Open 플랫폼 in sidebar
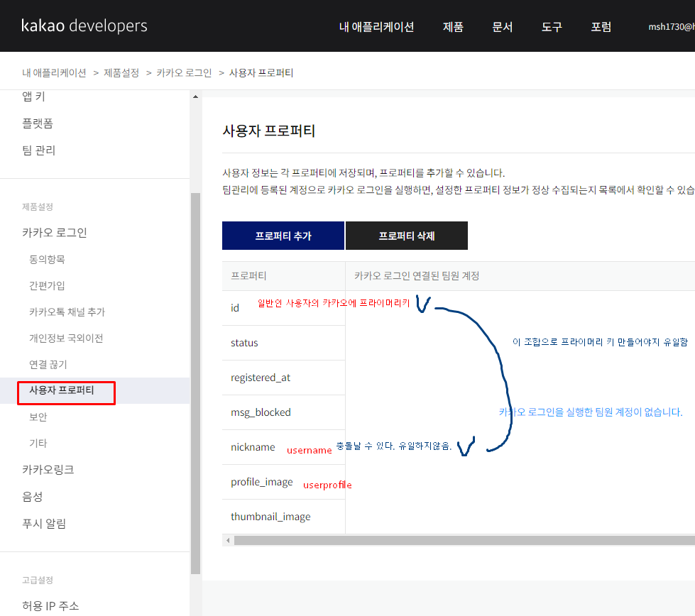The width and height of the screenshot is (695, 616). [x=37, y=123]
